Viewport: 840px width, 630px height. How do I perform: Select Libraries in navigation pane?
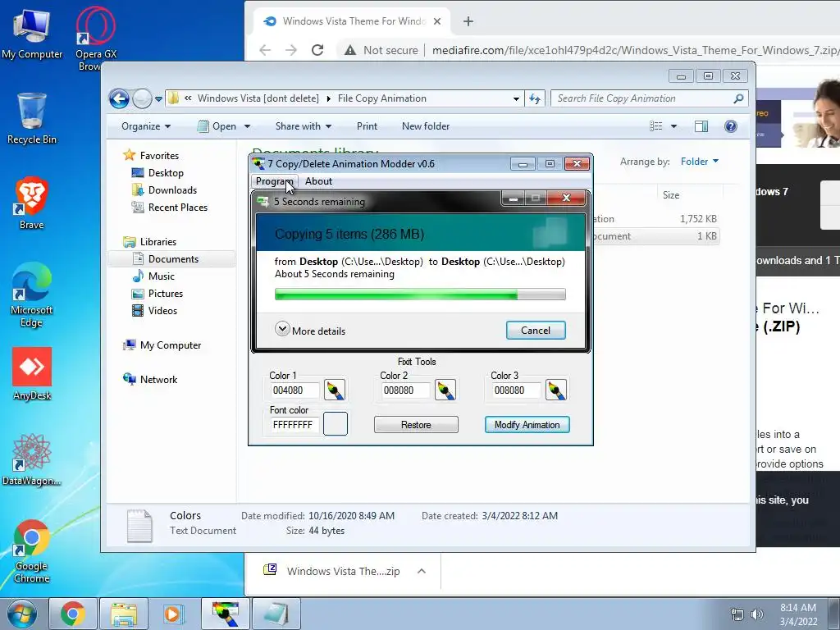[158, 242]
